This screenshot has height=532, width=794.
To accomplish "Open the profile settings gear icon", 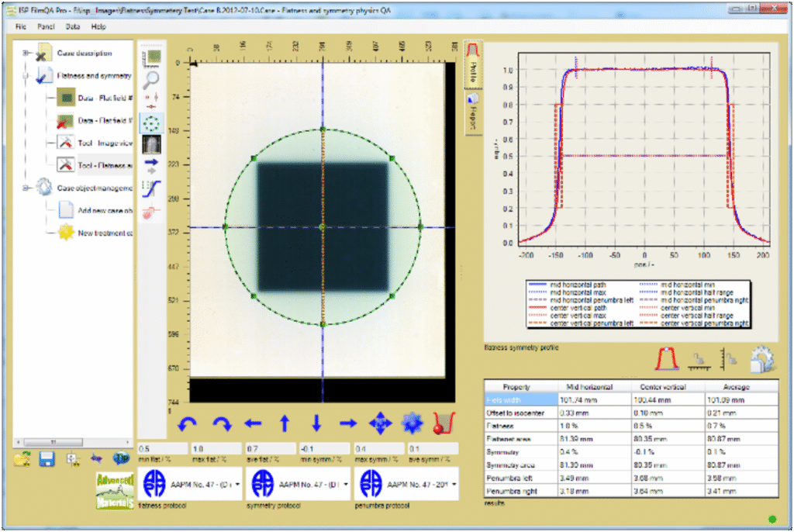I will tap(761, 359).
